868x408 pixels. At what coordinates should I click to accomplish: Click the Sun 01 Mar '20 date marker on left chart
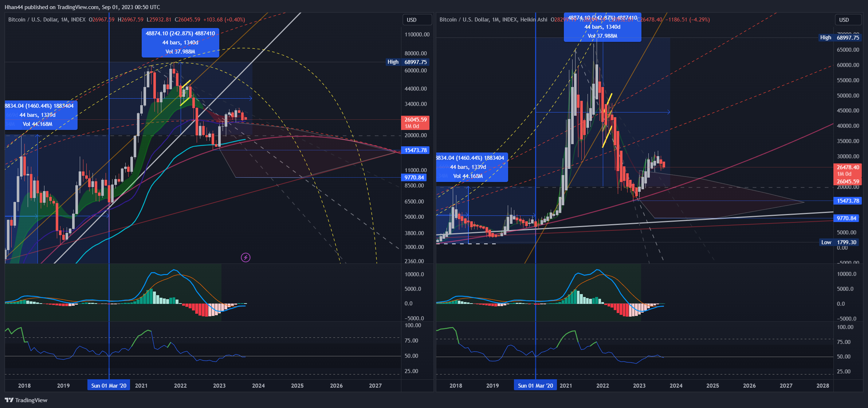tap(109, 385)
